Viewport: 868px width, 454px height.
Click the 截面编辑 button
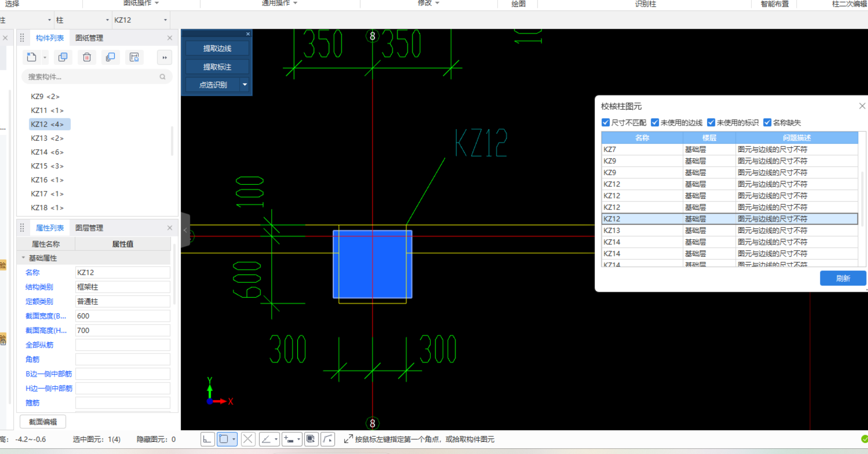[x=43, y=422]
